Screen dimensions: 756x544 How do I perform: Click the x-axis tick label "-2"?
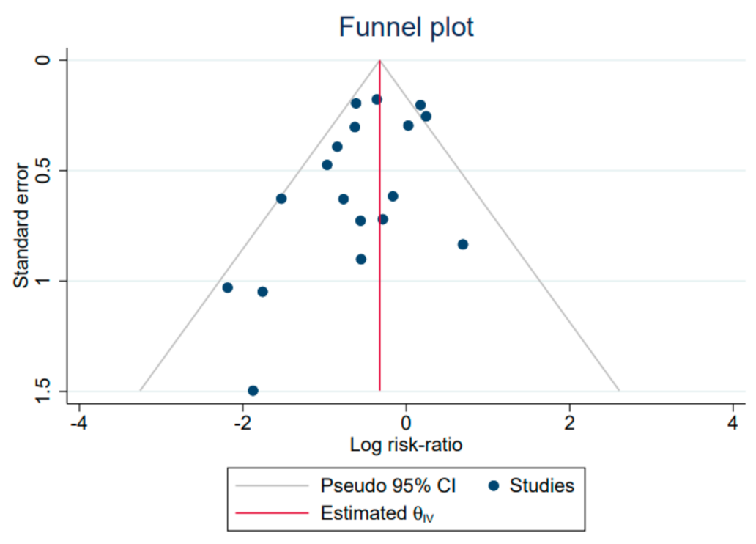(x=242, y=424)
